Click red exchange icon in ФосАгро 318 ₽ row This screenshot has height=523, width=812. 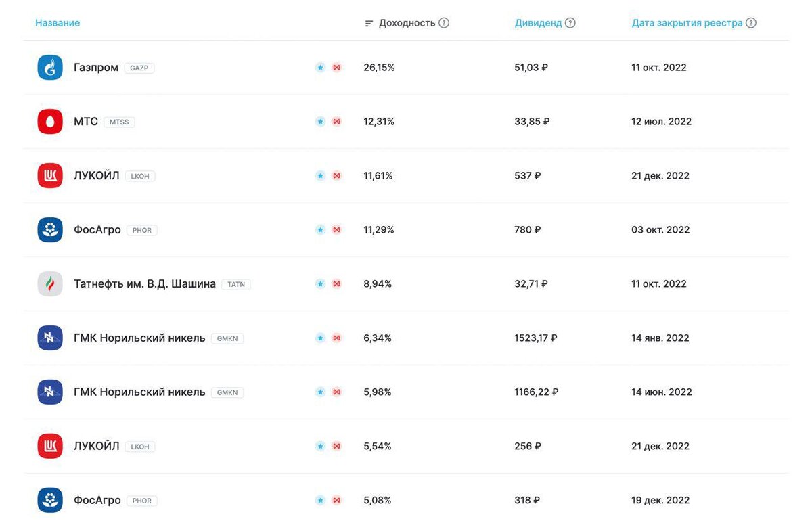tap(336, 501)
